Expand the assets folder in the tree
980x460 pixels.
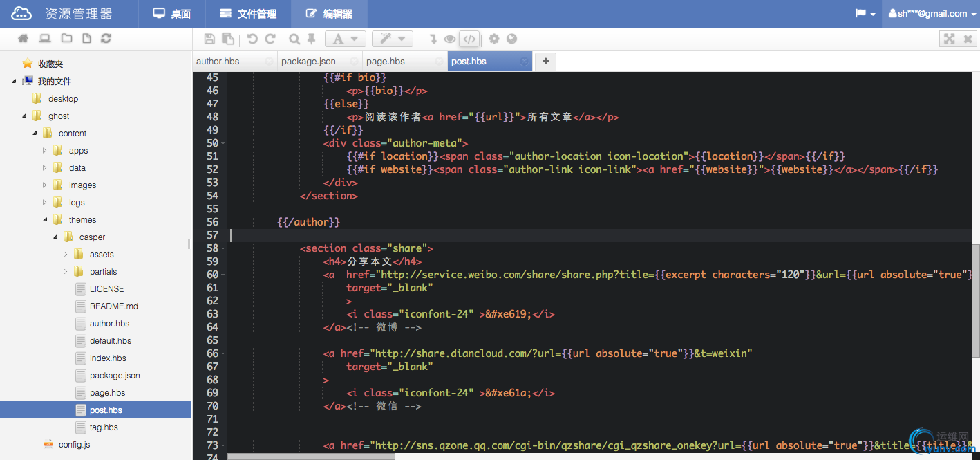coord(66,255)
